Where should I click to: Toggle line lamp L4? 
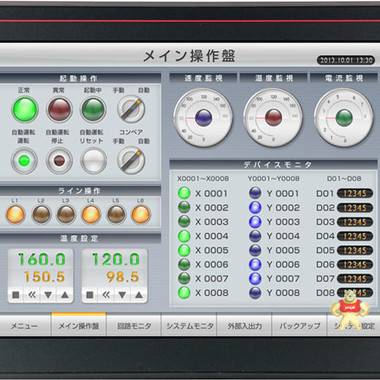(91, 214)
